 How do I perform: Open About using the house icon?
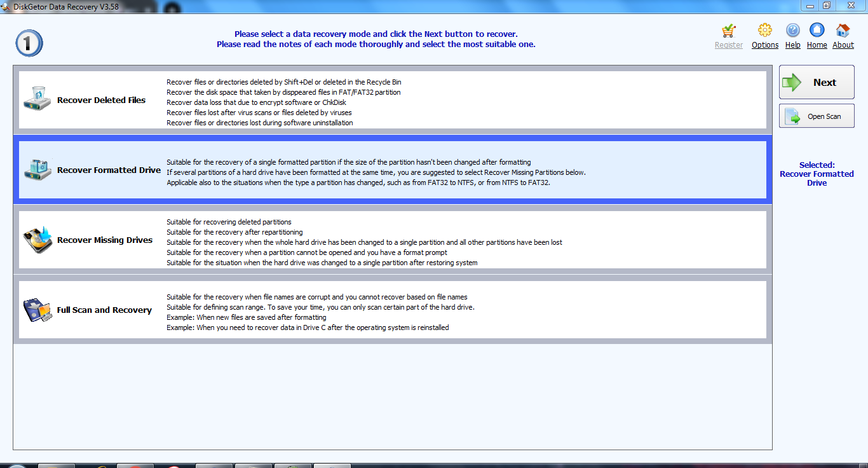[x=843, y=30]
